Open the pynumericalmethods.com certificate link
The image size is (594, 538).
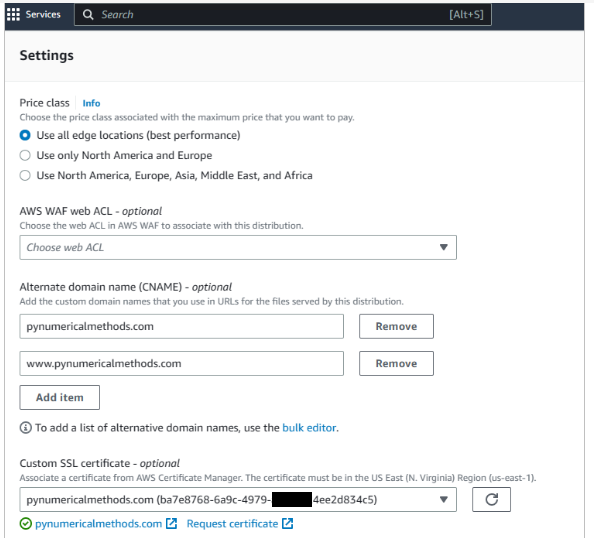pyautogui.click(x=98, y=524)
